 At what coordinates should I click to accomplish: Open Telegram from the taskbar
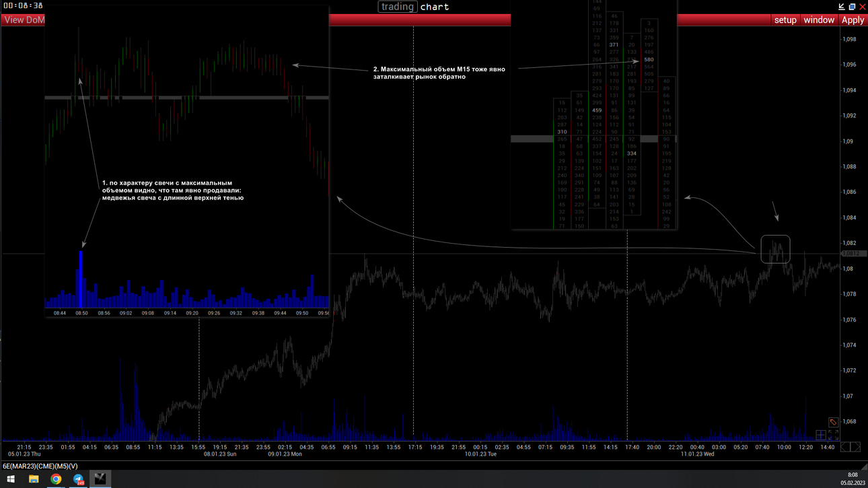click(x=78, y=479)
